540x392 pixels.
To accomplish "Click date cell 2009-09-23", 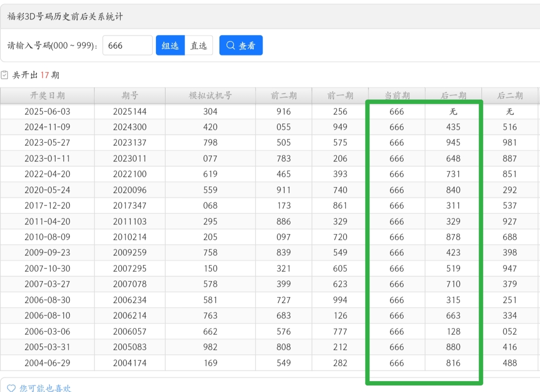I will coord(47,252).
